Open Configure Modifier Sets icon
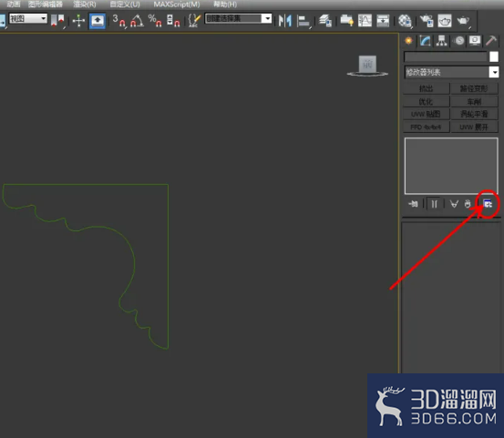 488,204
